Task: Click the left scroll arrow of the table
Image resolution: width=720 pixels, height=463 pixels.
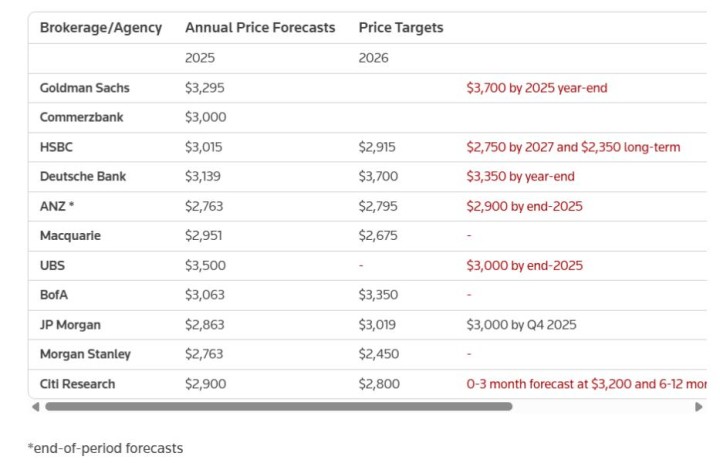Action: pos(36,407)
